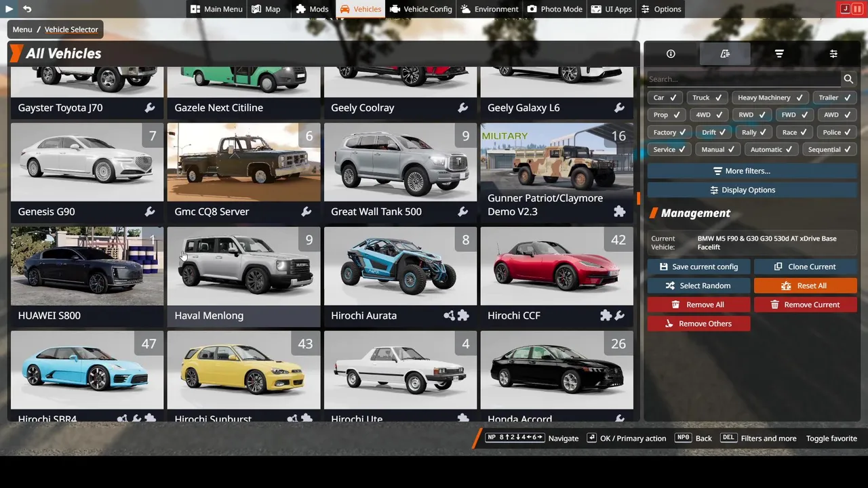Click the red pause icon
Screen dimensions: 868x488
pyautogui.click(x=857, y=9)
